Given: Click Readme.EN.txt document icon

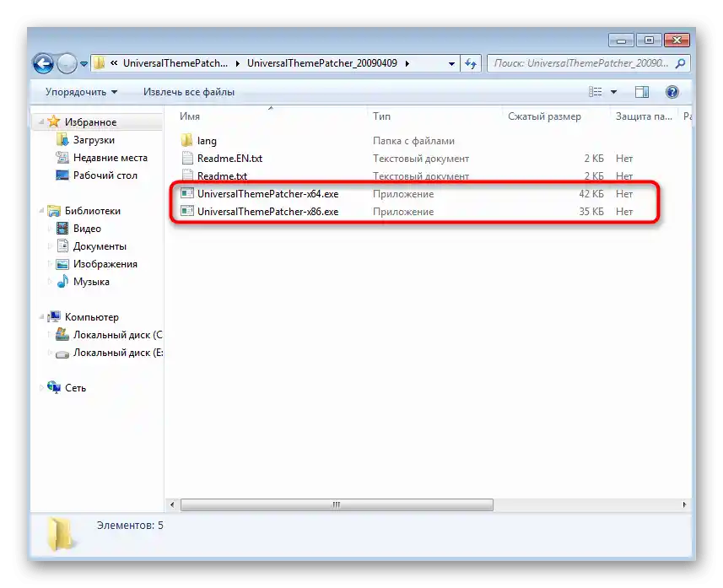Looking at the screenshot, I should [186, 159].
